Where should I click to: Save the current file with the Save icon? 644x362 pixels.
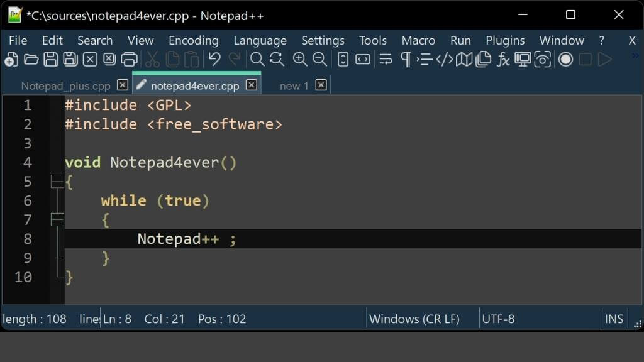[x=50, y=60]
